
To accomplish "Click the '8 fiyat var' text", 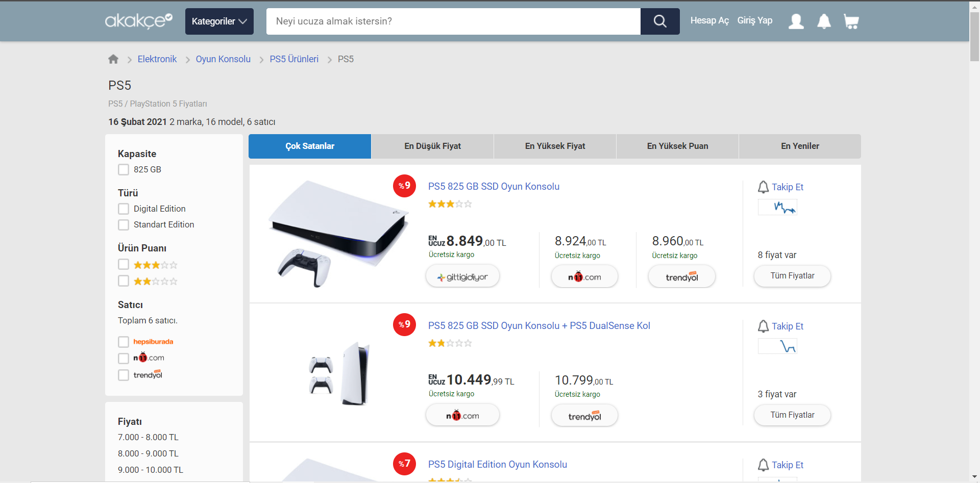I will 777,256.
